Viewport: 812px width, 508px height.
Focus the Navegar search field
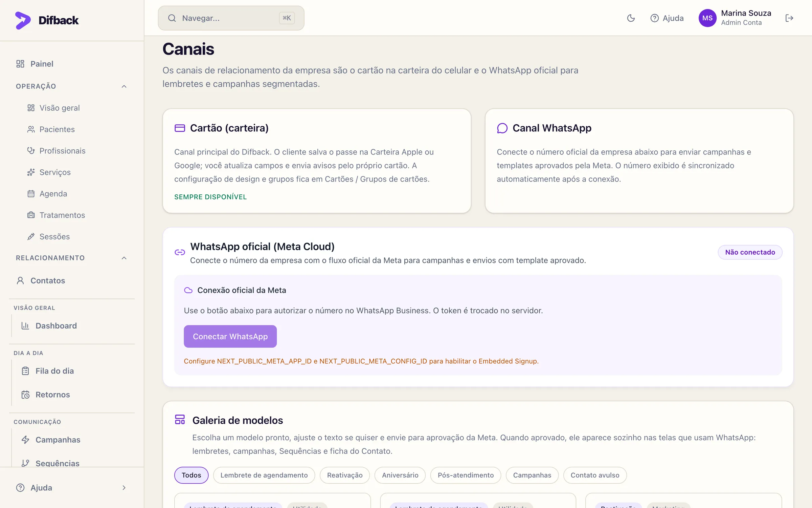point(231,18)
